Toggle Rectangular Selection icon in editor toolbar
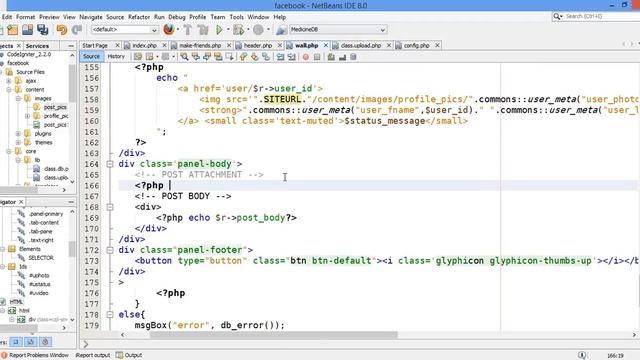640x360 pixels. (x=229, y=57)
